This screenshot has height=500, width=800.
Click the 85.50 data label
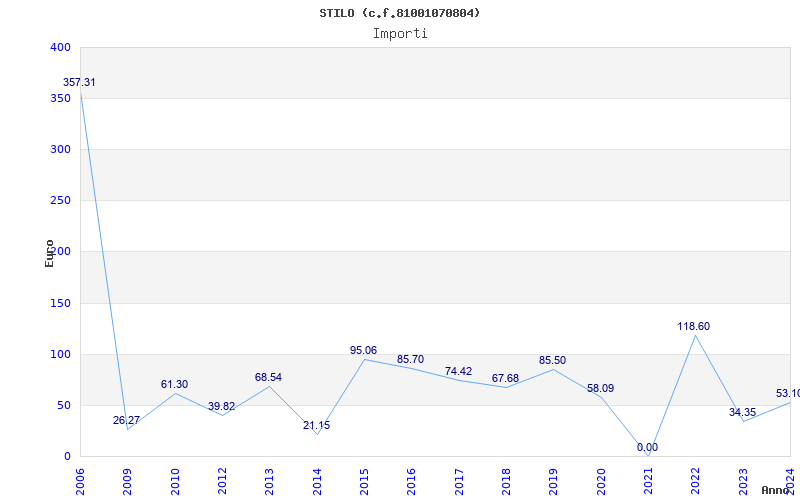(x=552, y=361)
